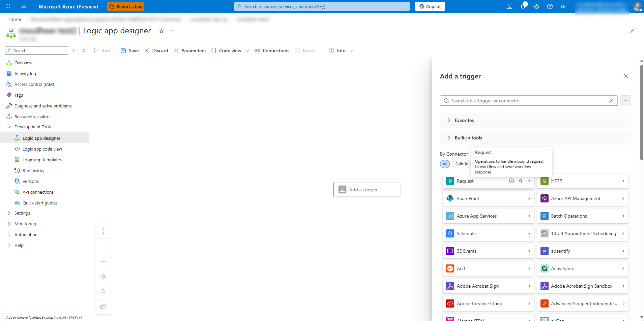Open Cloud Shell from the top bar
Image resolution: width=644 pixels, height=321 pixels.
click(x=509, y=6)
